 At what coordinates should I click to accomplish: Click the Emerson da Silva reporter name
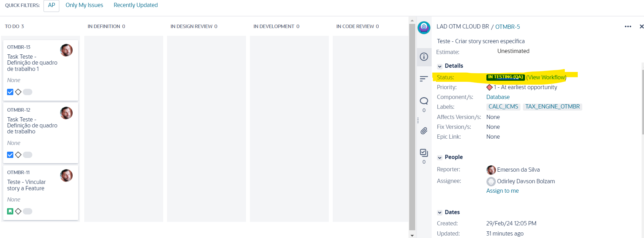click(518, 170)
